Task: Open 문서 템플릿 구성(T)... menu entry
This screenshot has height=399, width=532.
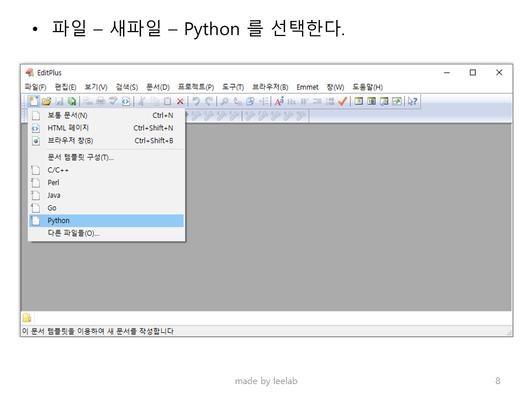Action: point(106,157)
